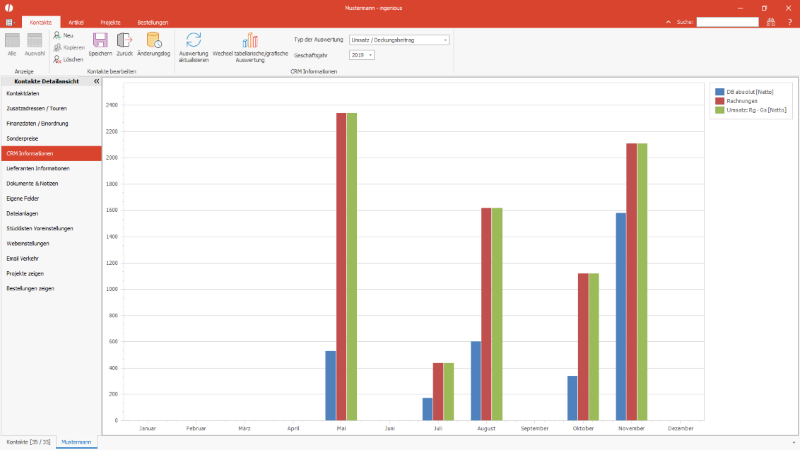Select CRM Informationen in the sidebar

[x=51, y=154]
